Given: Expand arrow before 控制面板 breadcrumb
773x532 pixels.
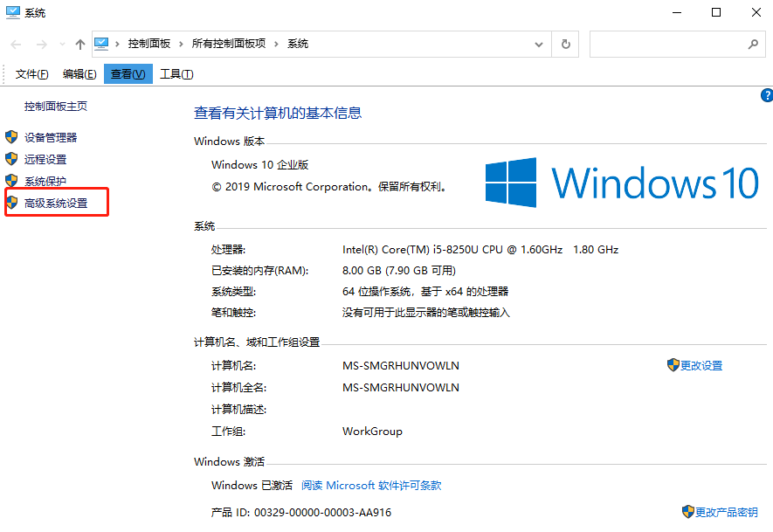Looking at the screenshot, I should point(117,45).
